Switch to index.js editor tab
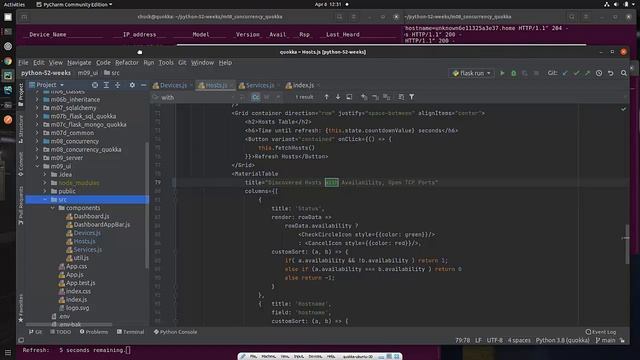This screenshot has width=640, height=360. point(302,85)
